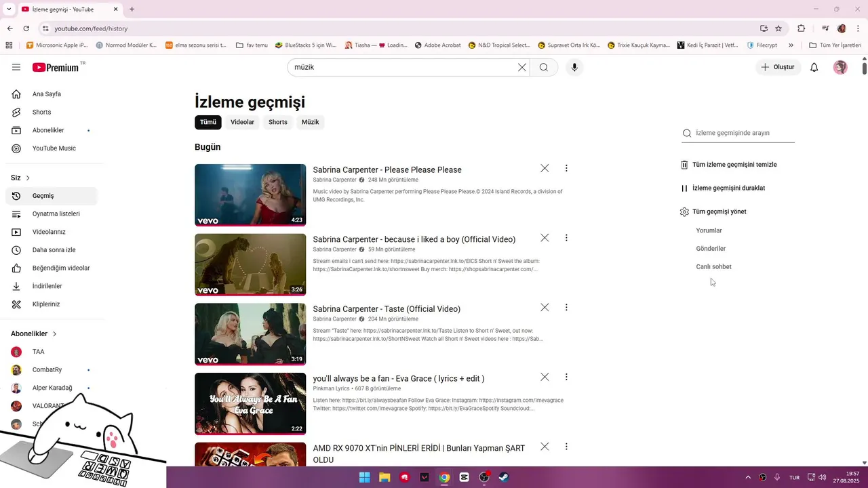868x488 pixels.
Task: Open YouTube Music from sidebar
Action: coord(52,148)
